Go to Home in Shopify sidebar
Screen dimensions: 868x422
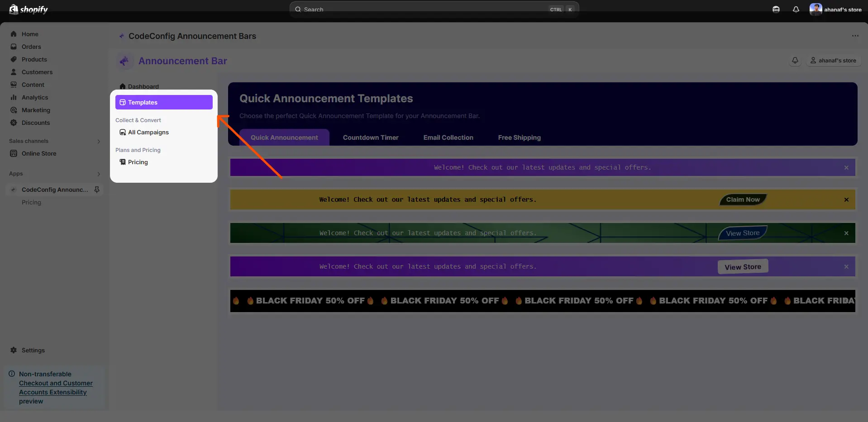tap(30, 34)
